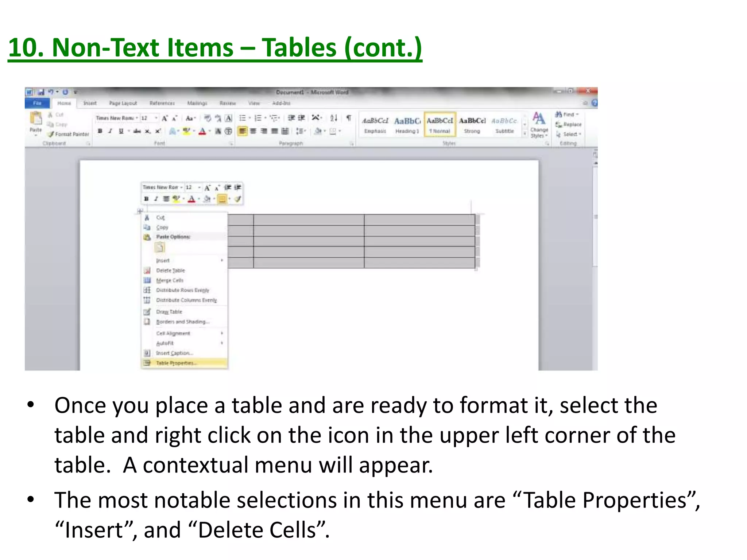Click the Undo icon in quick access toolbar

pos(51,92)
